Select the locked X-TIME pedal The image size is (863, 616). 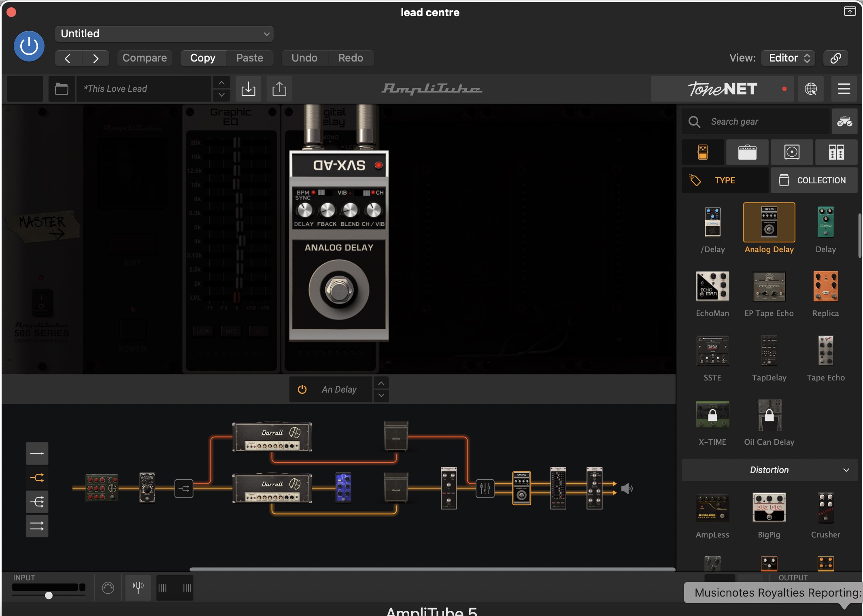click(x=712, y=414)
